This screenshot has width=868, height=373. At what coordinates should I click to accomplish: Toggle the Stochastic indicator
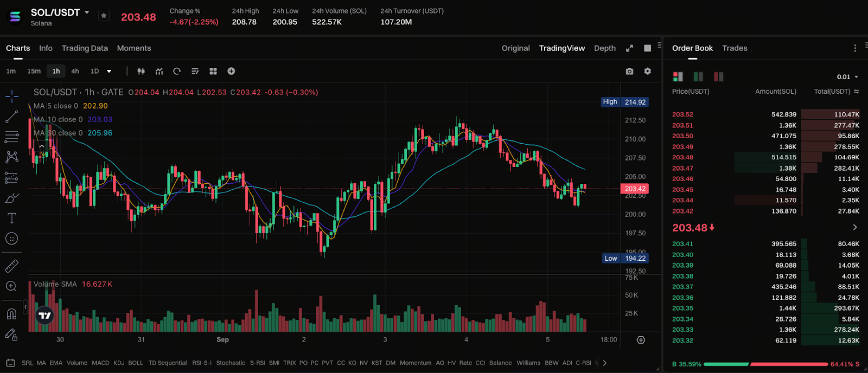(231, 363)
